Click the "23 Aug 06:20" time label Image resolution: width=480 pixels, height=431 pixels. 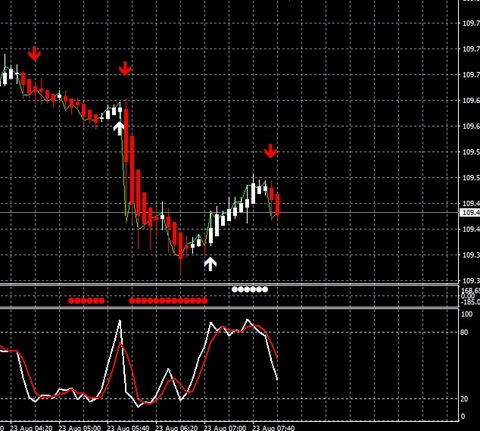(177, 428)
